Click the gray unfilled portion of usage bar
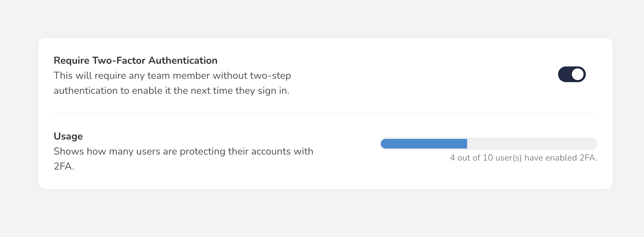The image size is (644, 237). coord(532,144)
